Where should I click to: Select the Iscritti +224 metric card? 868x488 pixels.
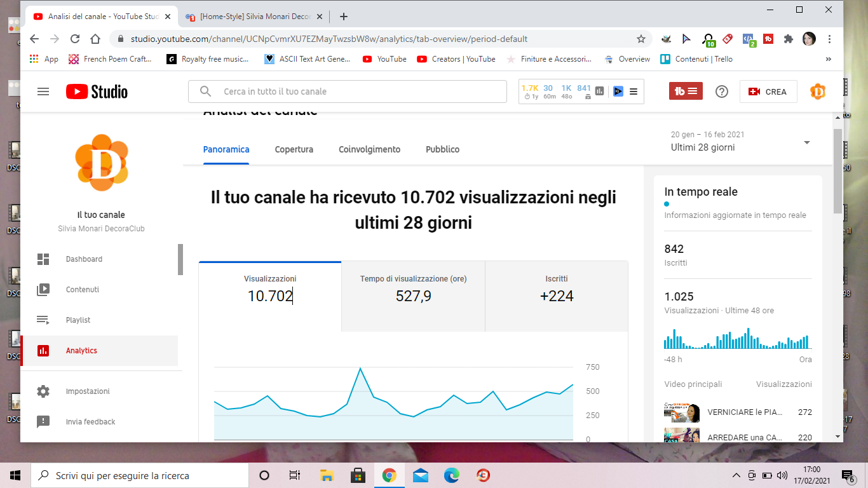pos(557,296)
